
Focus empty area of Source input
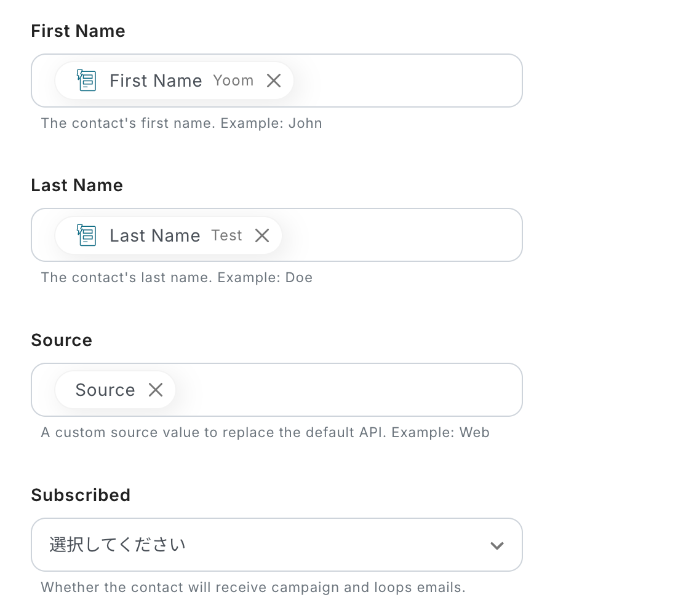click(x=345, y=390)
